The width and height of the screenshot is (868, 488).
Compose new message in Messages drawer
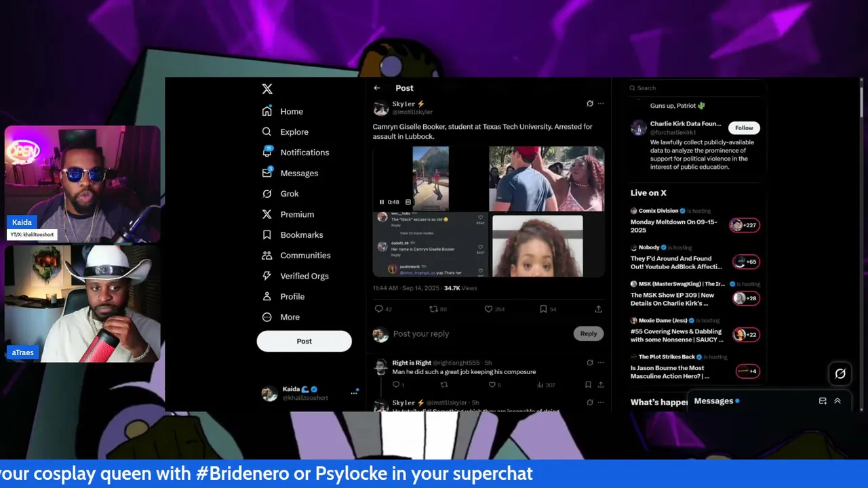pyautogui.click(x=823, y=401)
